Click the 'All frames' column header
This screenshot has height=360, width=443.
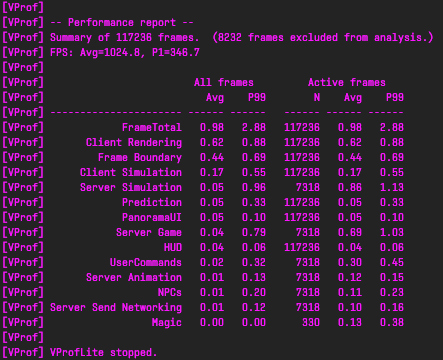[224, 82]
